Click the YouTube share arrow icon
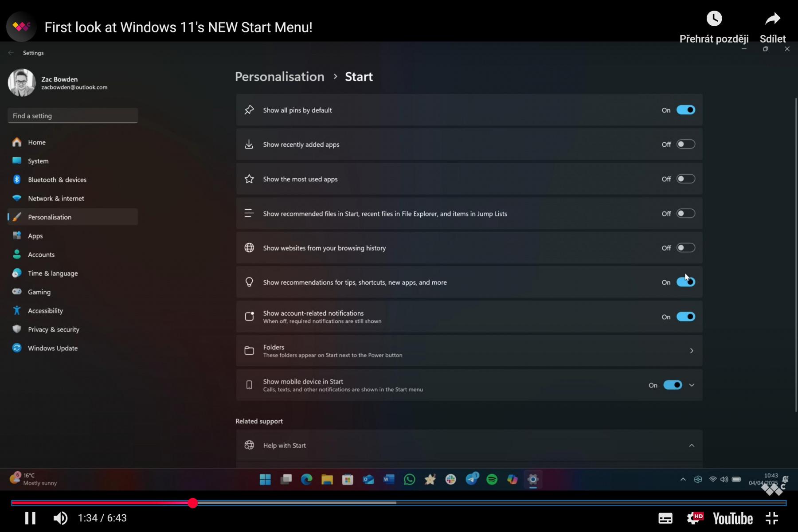798x532 pixels. pos(773,19)
